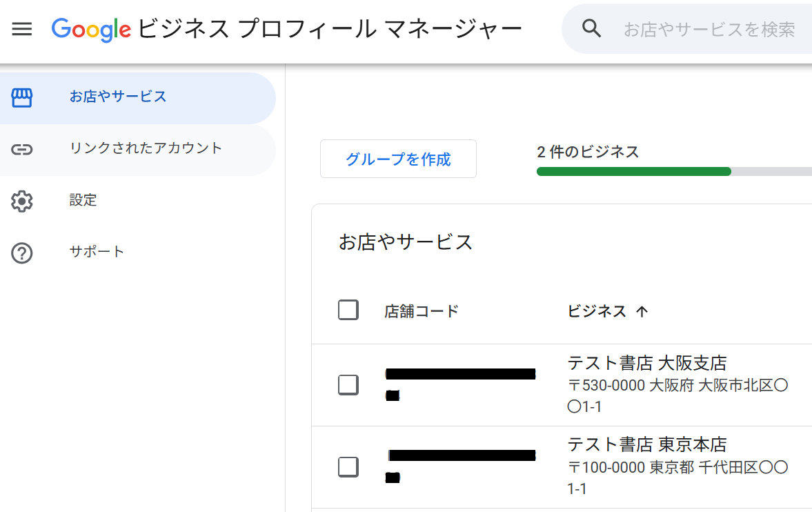Toggle the select-all header checkbox
This screenshot has height=512, width=812.
(348, 311)
